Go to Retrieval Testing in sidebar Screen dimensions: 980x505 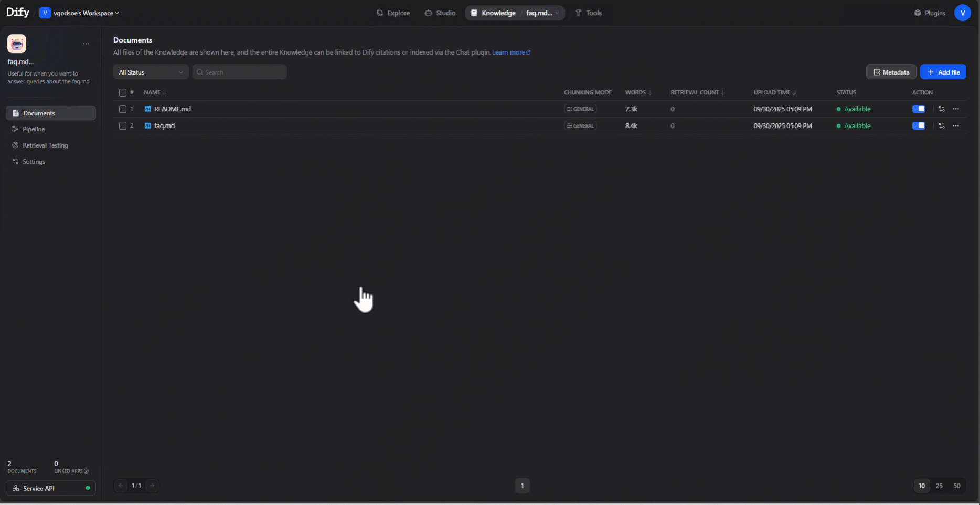[45, 145]
